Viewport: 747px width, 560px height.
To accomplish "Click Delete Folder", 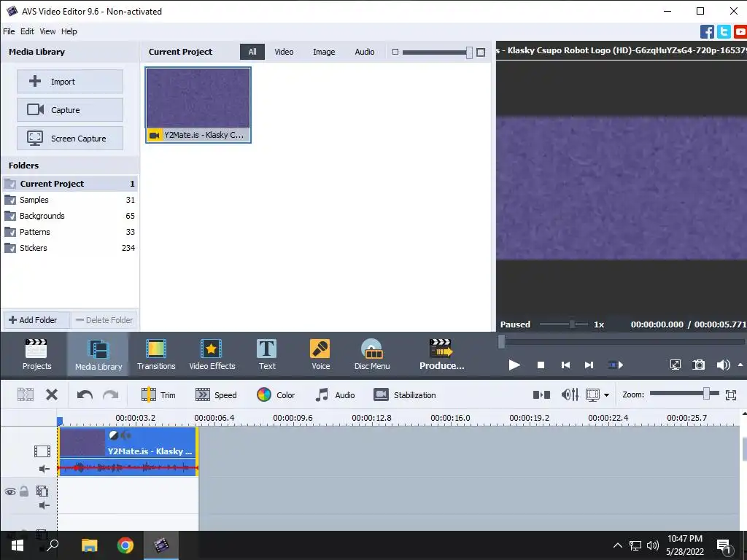I will coord(104,320).
